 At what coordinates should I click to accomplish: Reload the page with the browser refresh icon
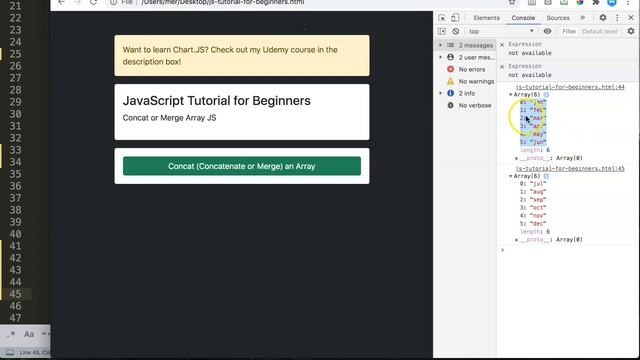click(93, 2)
